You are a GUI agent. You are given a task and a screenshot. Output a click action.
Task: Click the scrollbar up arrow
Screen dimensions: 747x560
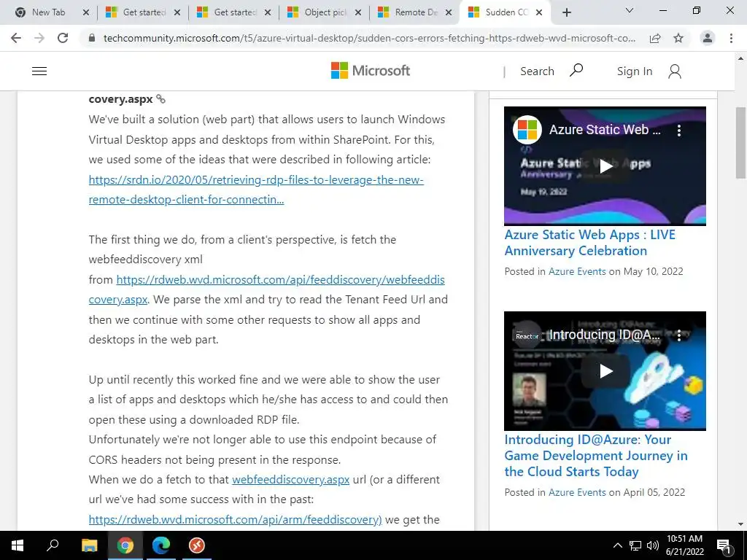740,58
